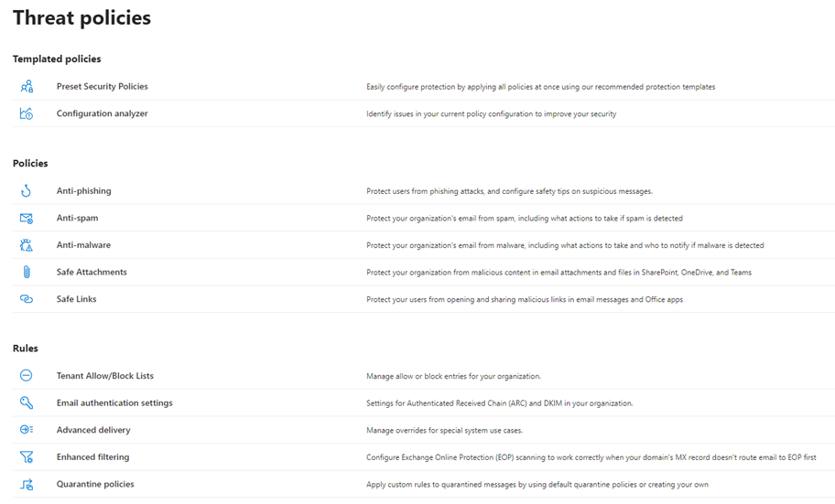Click the Tenant Allow/Block Lists circle icon

pyautogui.click(x=26, y=375)
